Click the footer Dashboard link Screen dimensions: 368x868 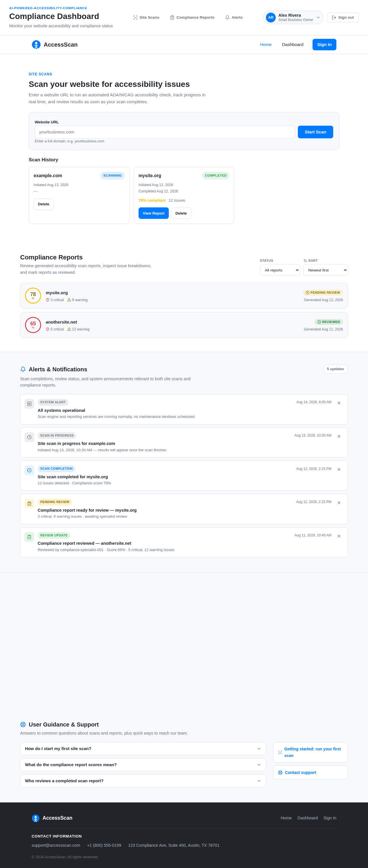coord(307,818)
